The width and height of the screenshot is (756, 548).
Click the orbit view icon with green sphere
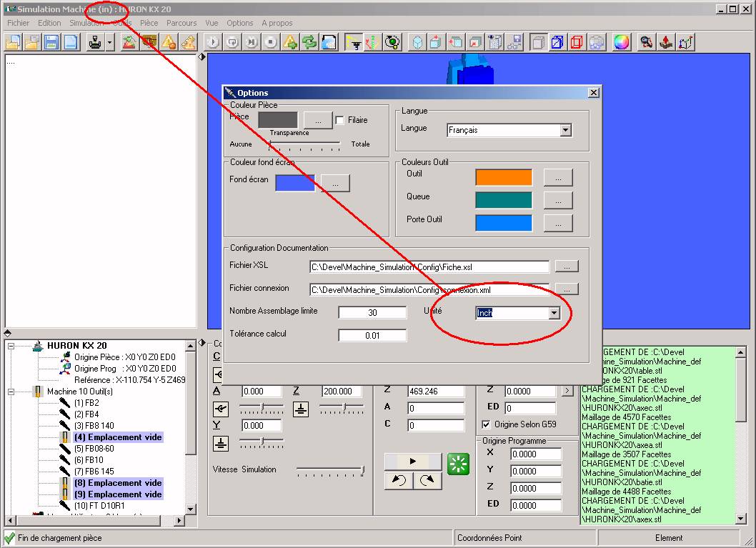[392, 42]
